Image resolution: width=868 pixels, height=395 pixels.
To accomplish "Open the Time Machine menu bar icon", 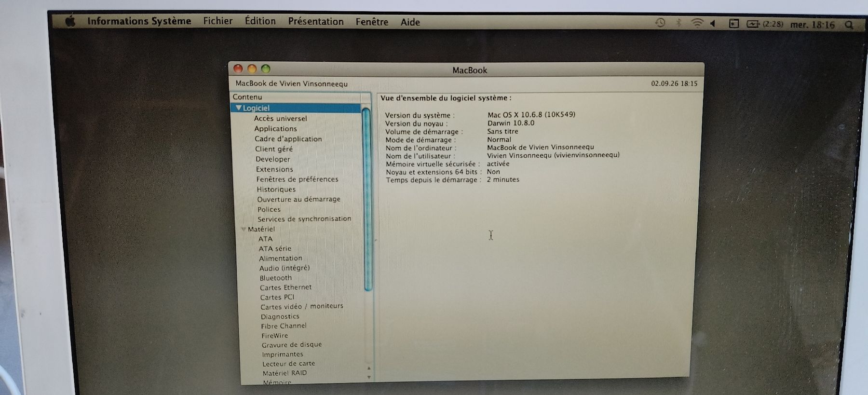I will coord(660,23).
